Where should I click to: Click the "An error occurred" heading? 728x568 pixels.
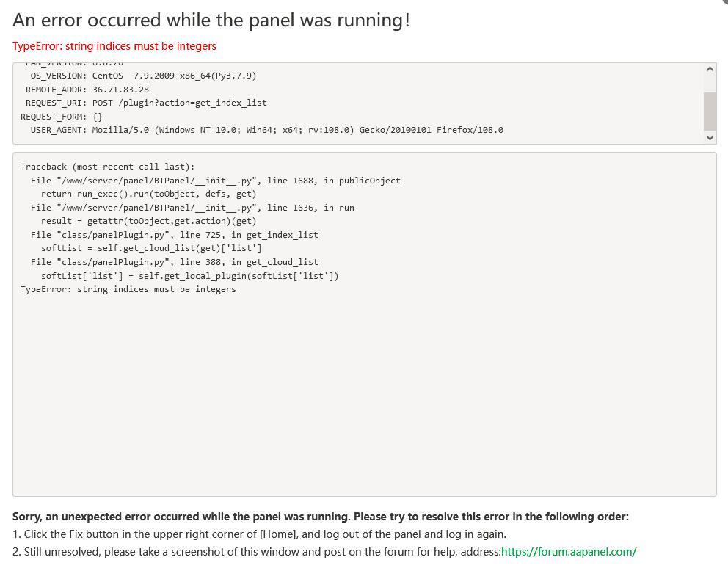click(211, 20)
